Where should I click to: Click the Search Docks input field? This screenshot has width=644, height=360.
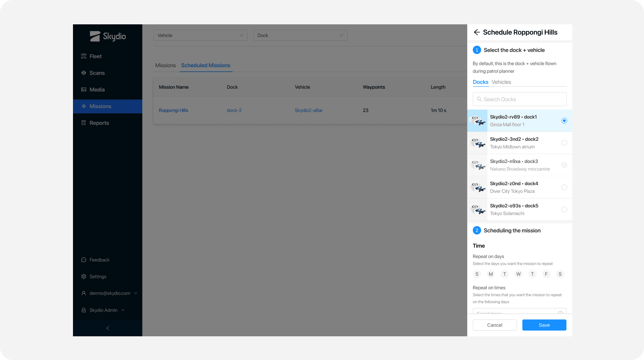click(x=519, y=99)
